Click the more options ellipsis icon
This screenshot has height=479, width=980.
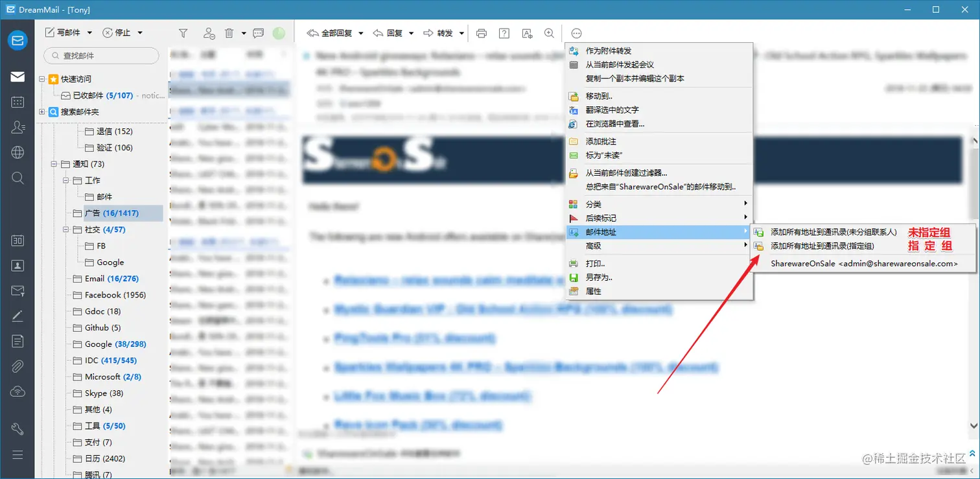(576, 33)
